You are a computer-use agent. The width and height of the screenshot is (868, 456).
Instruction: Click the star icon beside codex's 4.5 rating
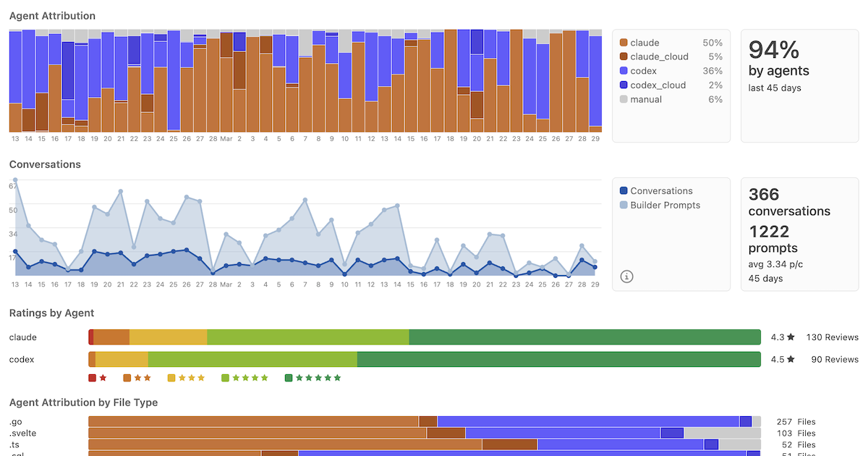pyautogui.click(x=791, y=359)
